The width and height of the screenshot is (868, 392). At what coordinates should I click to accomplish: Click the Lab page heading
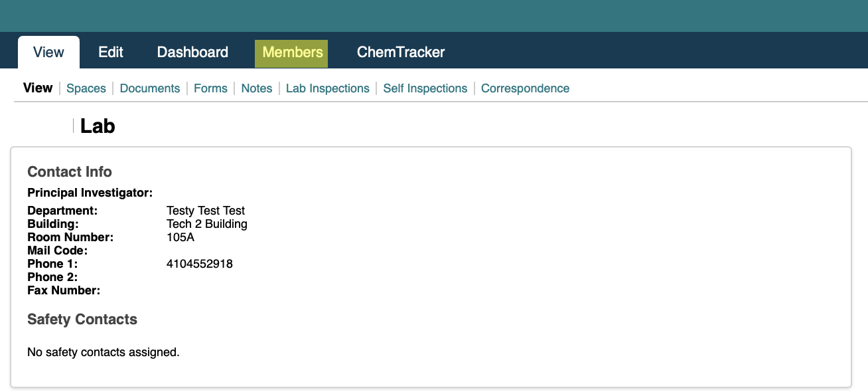pos(98,126)
